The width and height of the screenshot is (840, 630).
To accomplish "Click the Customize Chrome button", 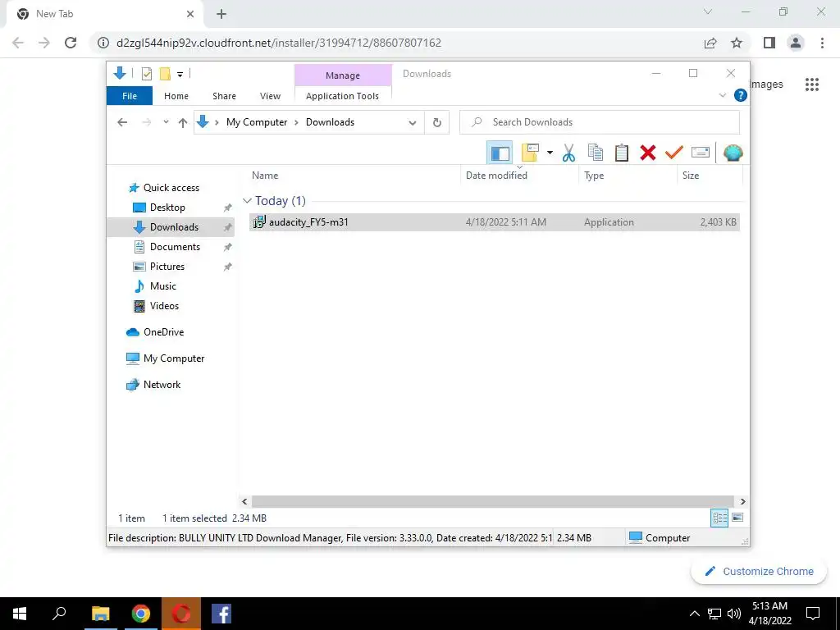I will (x=759, y=571).
